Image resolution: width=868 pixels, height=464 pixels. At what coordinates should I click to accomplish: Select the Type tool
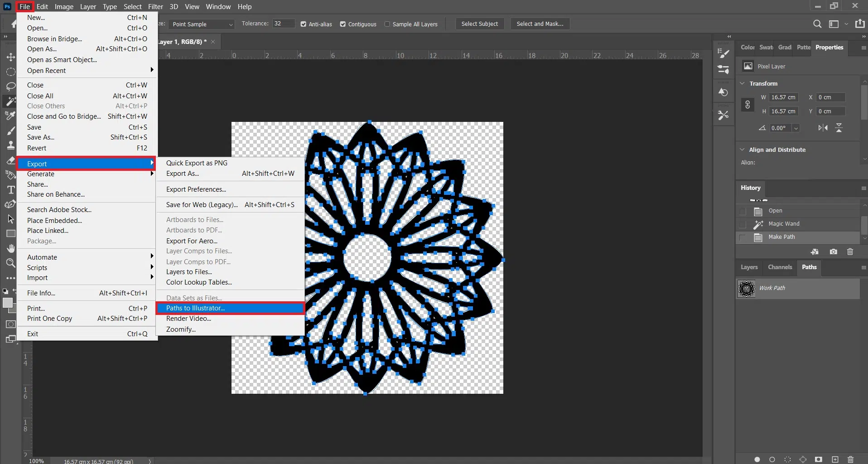tap(11, 190)
